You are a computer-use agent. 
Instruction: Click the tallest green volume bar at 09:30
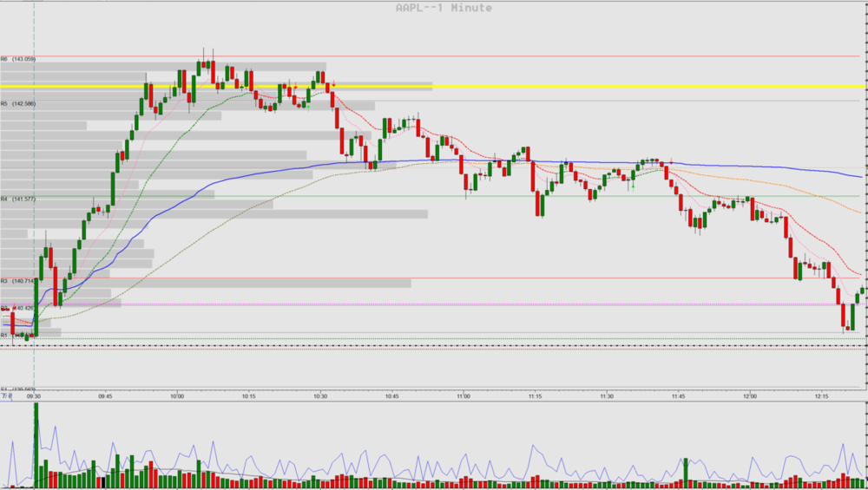tap(36, 444)
